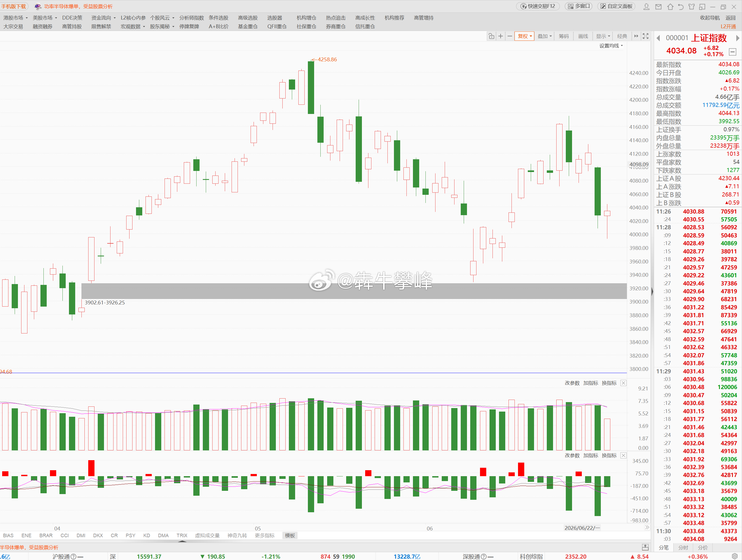Open DDE决策 menu item

pos(72,18)
